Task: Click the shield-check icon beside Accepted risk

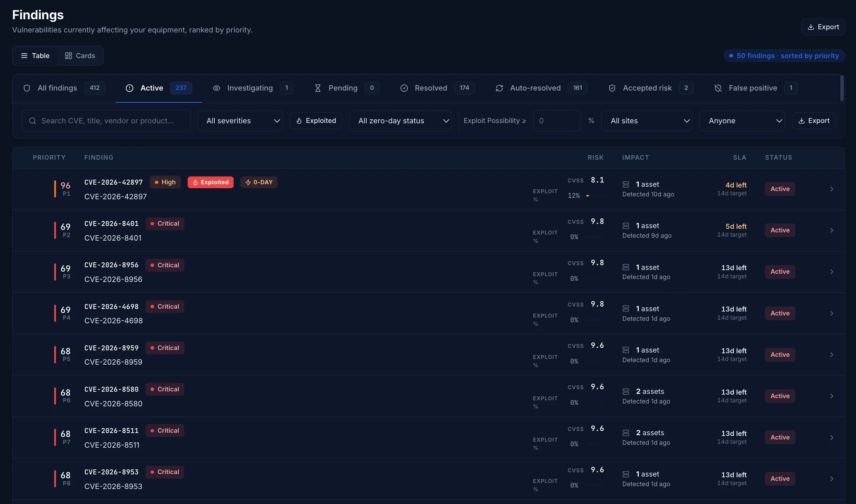Action: pos(612,88)
